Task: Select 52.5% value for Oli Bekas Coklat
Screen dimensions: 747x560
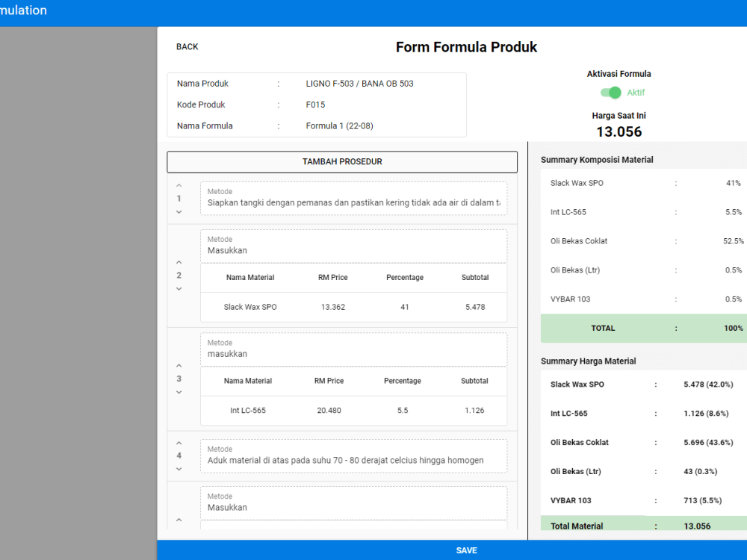Action: [734, 241]
